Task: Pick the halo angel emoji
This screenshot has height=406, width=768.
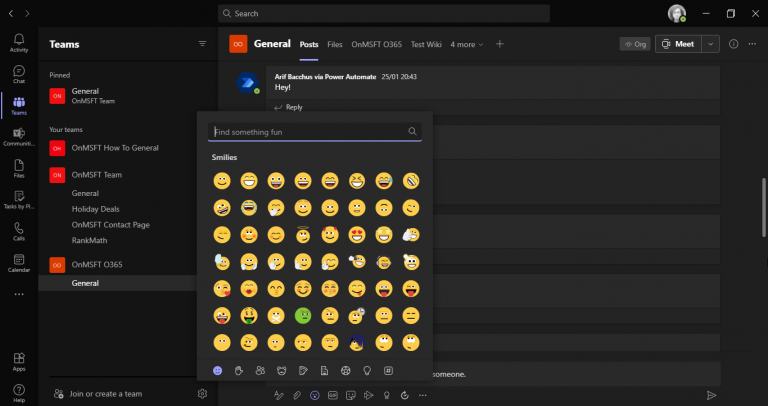Action: click(x=303, y=235)
